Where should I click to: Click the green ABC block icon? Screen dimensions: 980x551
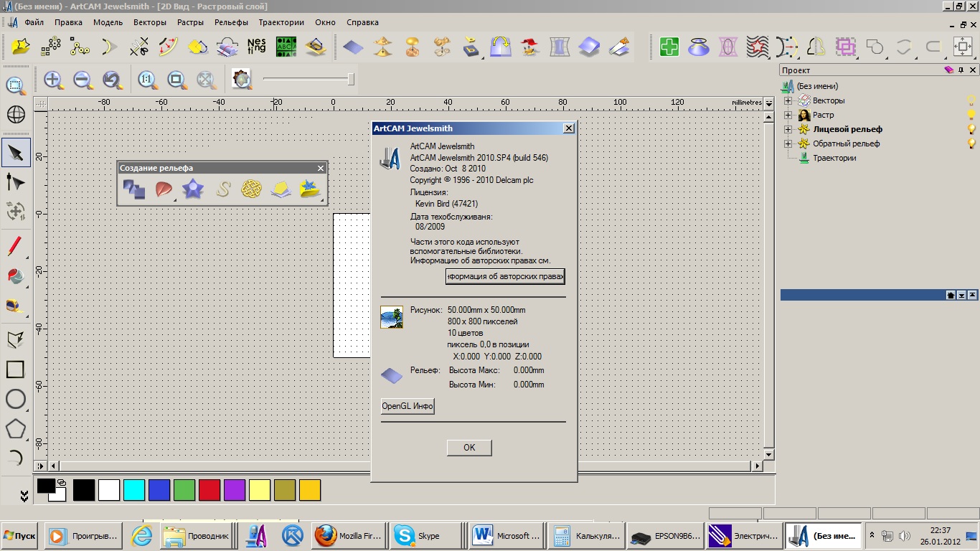tap(286, 47)
